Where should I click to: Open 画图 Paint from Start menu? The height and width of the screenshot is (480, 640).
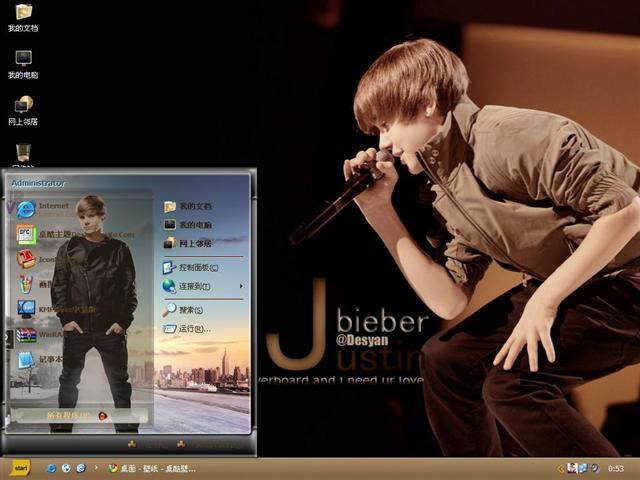[x=35, y=284]
